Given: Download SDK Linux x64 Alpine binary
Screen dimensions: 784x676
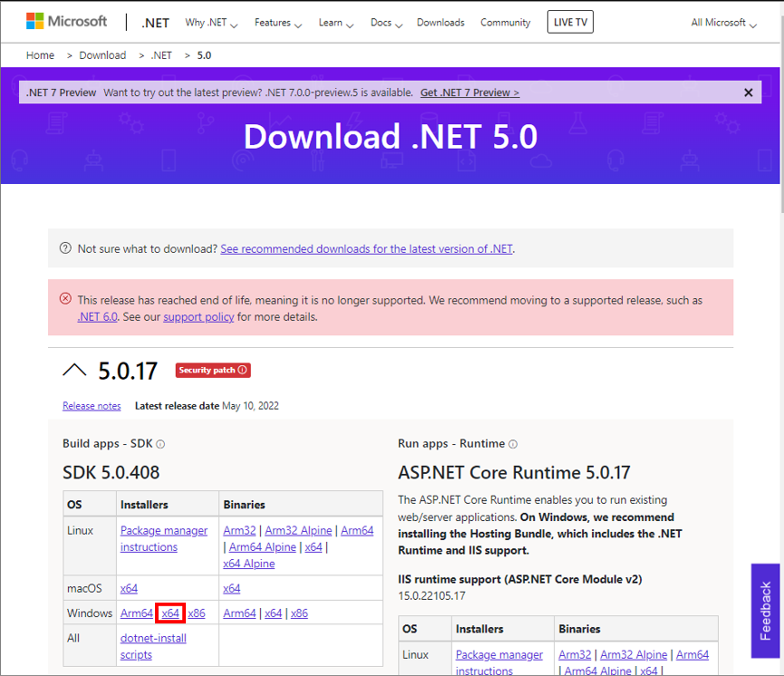Looking at the screenshot, I should point(249,564).
